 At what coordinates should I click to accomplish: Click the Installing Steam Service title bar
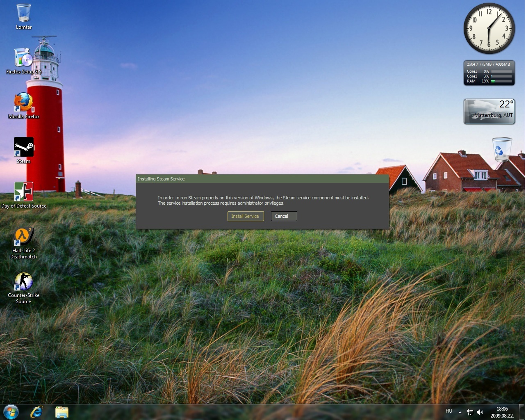point(262,179)
